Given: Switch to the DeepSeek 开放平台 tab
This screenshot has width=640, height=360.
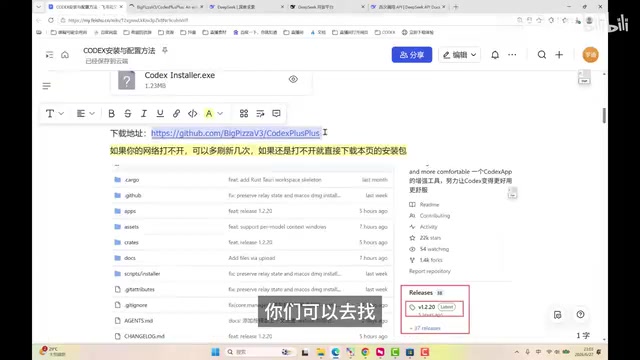Looking at the screenshot, I should [x=327, y=7].
